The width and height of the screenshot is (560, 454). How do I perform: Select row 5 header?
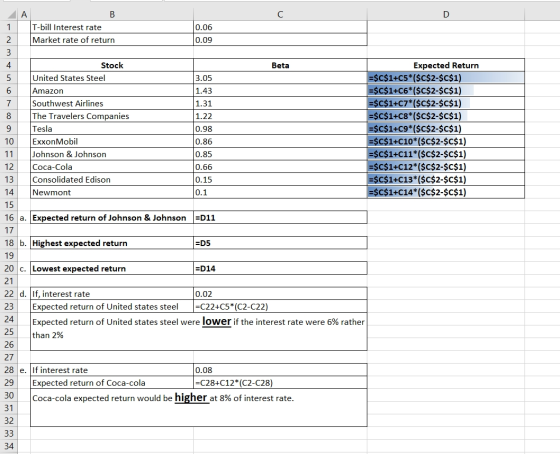[x=9, y=78]
